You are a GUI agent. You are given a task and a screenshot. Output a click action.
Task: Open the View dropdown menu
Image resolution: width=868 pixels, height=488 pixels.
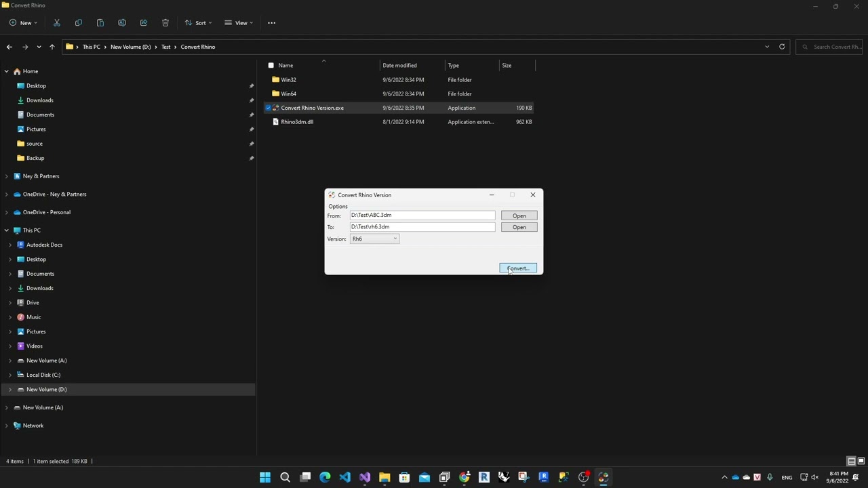[239, 23]
